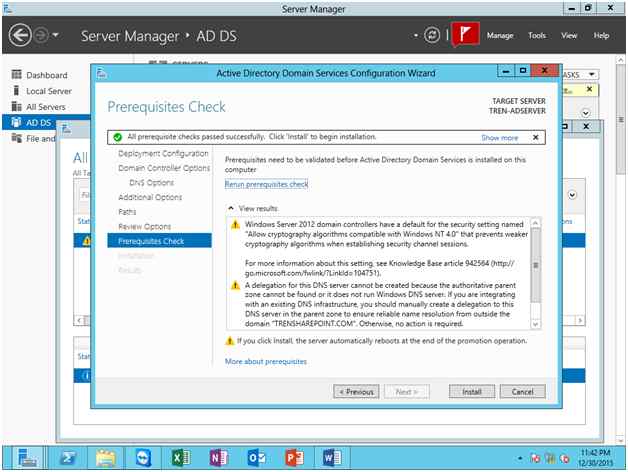Show hidden tray icons arrow

519,458
